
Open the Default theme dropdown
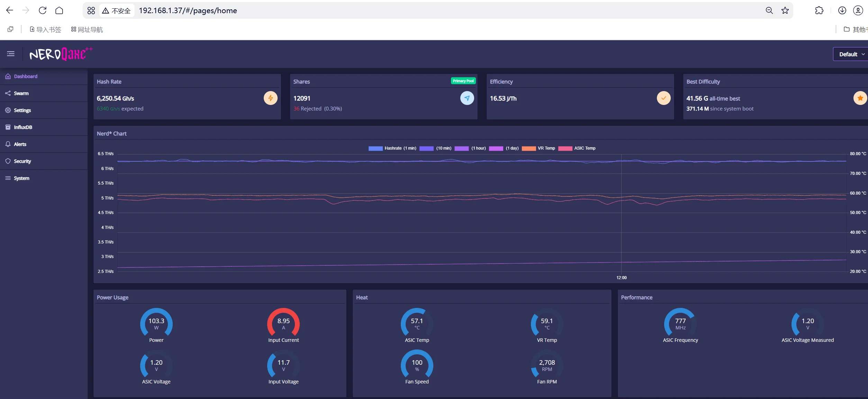click(851, 54)
